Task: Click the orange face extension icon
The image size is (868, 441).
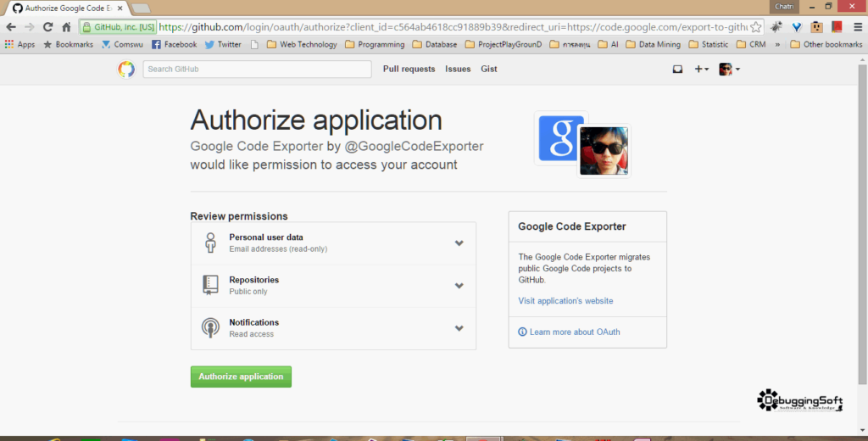Action: point(816,26)
